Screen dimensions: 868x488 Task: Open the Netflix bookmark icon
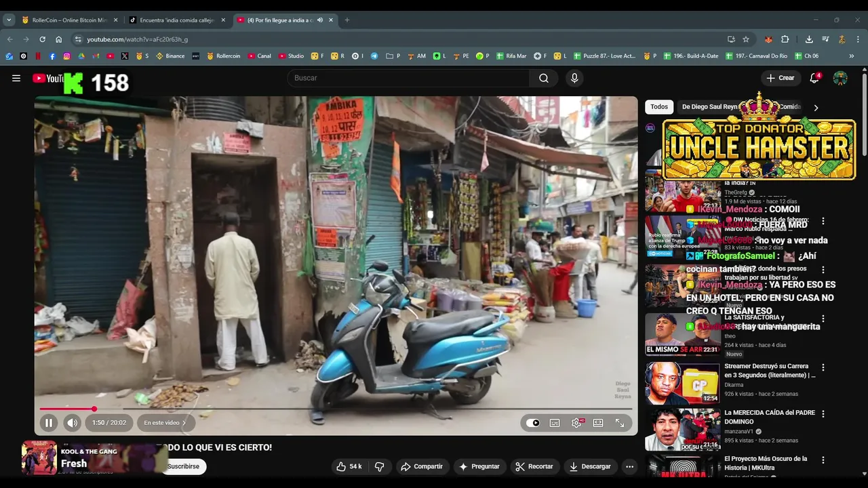click(x=38, y=56)
